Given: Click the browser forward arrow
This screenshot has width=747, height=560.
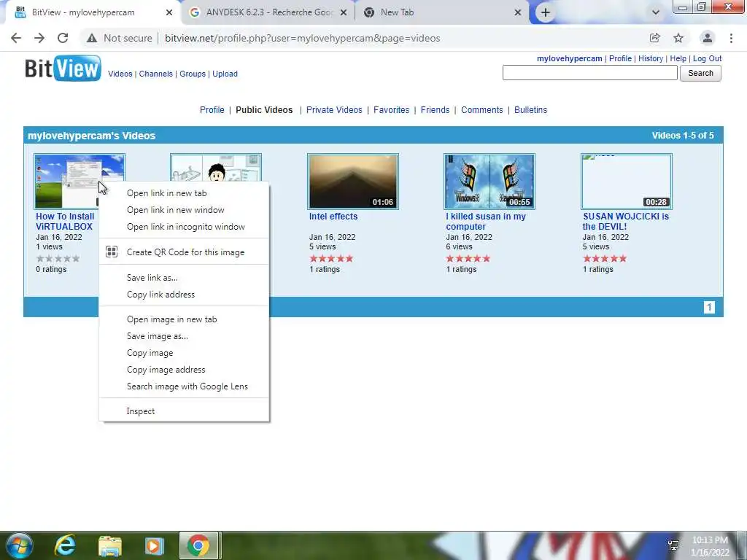Looking at the screenshot, I should point(39,38).
